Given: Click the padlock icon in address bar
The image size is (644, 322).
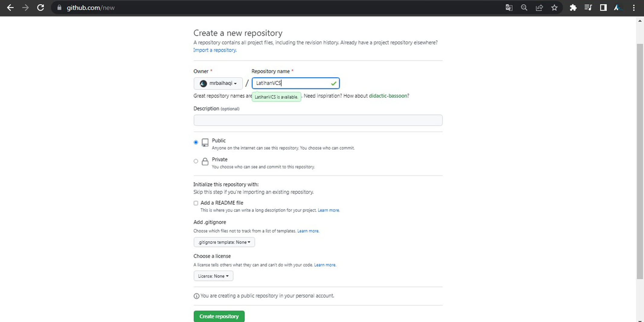Looking at the screenshot, I should 59,8.
